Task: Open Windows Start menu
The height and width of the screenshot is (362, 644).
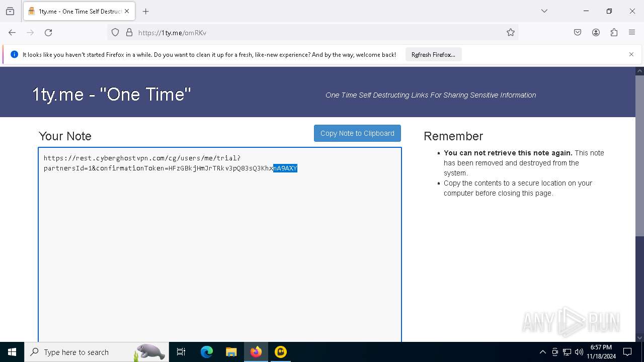Action: tap(12, 352)
